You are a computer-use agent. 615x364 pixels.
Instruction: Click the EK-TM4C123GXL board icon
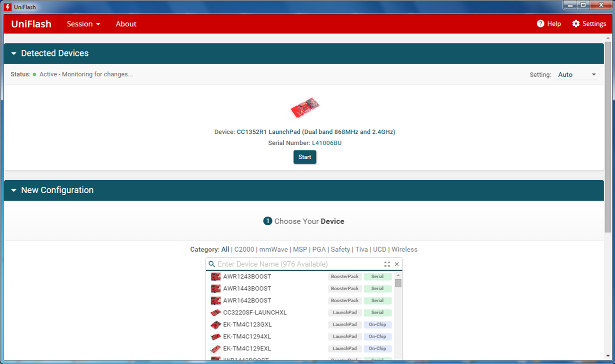[215, 325]
